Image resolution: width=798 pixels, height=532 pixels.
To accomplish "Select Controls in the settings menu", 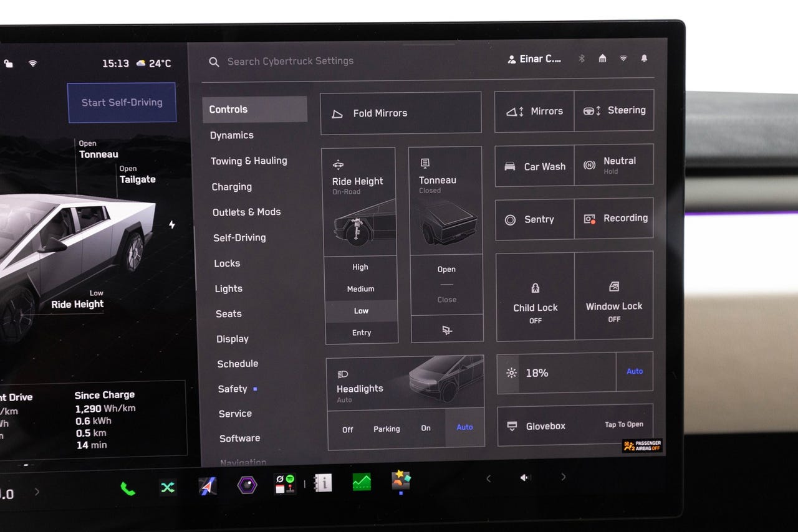I will click(254, 109).
